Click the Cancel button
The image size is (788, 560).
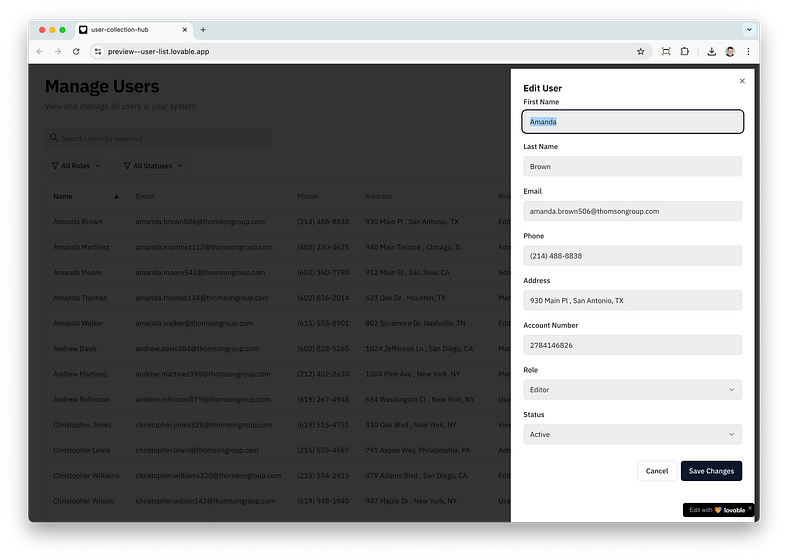(657, 471)
